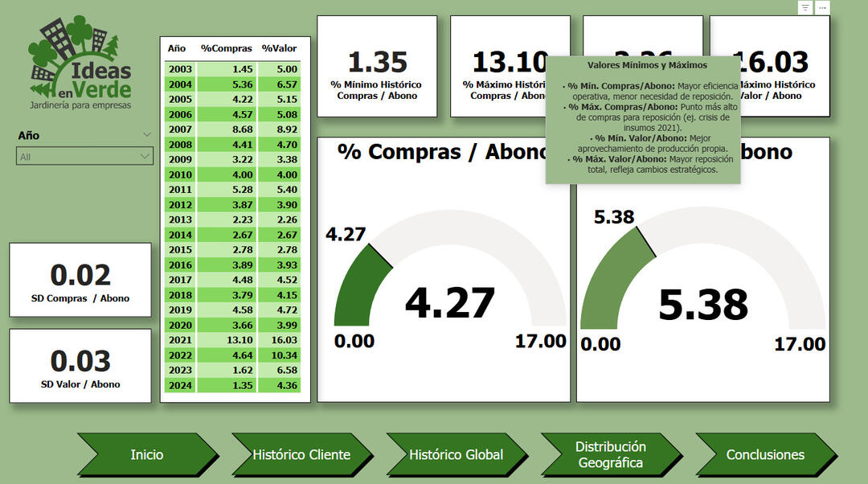The image size is (868, 484).
Task: Jump to the Conclusiones page
Action: click(764, 454)
